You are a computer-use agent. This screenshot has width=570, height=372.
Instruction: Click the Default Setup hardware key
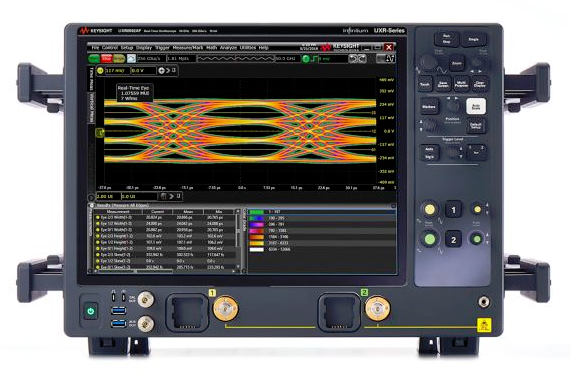tap(476, 126)
